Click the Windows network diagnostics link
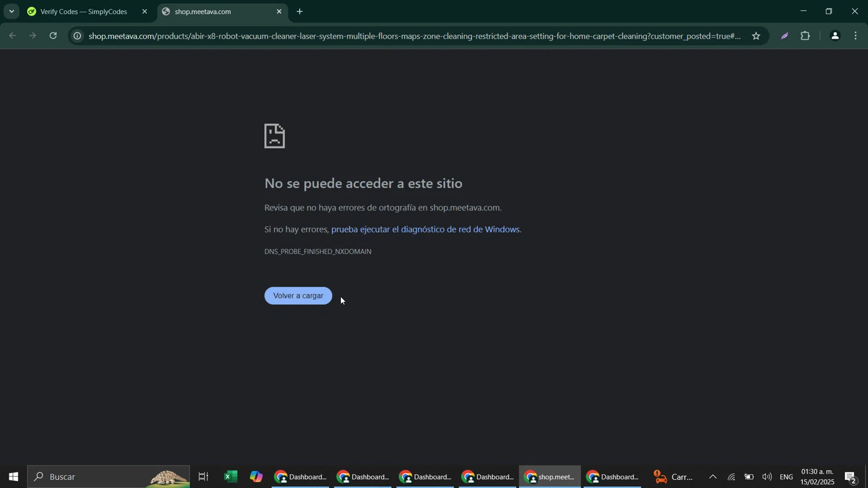Screen dimensions: 868x488 425,230
